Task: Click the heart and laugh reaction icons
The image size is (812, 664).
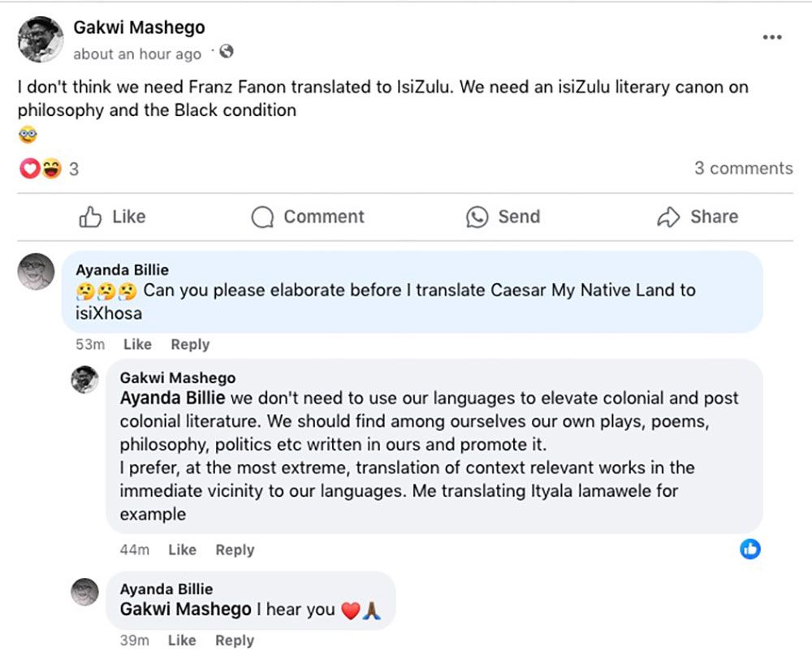Action: (41, 169)
